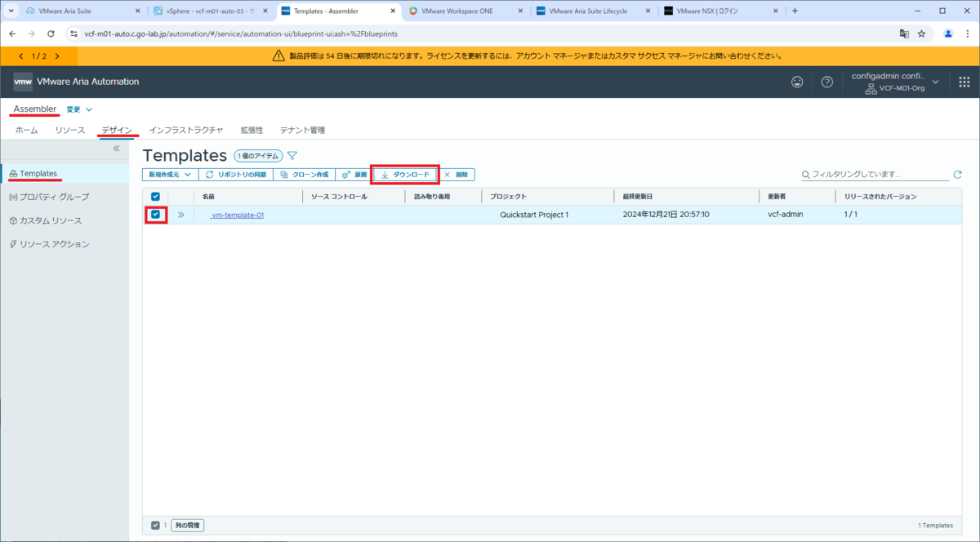980x542 pixels.
Task: Click the VMware Aria Automation logo
Action: coord(23,82)
